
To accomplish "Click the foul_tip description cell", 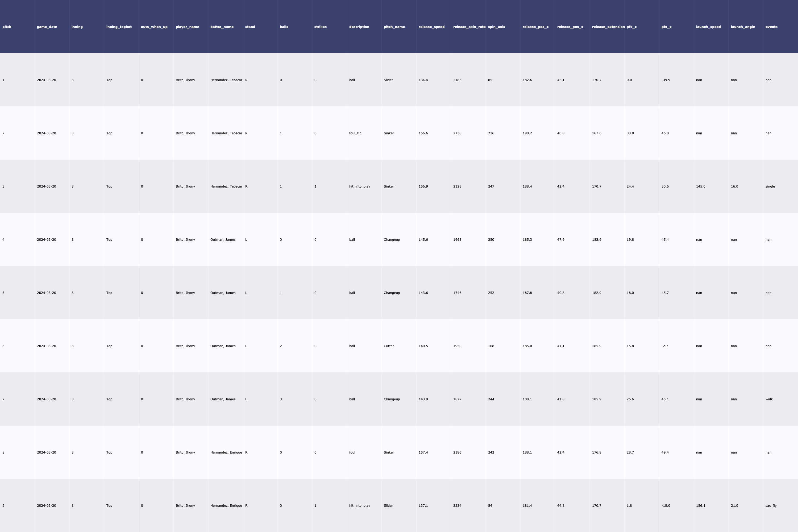I will 355,133.
